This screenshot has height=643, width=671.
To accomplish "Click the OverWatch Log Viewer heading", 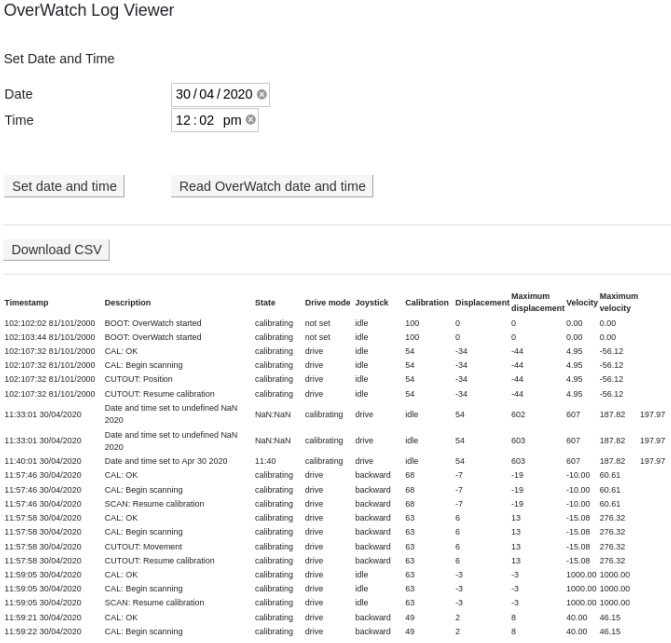I will 89,10.
